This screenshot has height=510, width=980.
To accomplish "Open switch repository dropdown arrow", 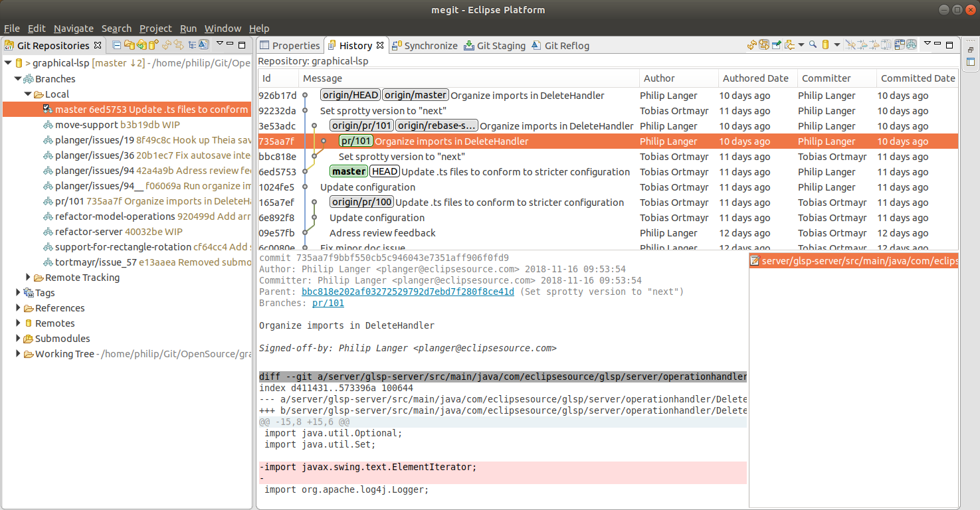I will (x=837, y=45).
